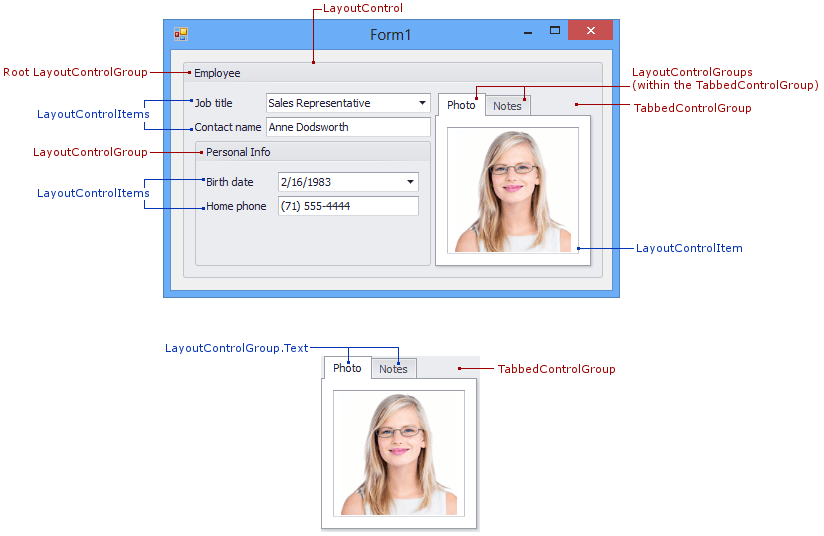
Task: Close the Form1 window
Action: (x=591, y=30)
